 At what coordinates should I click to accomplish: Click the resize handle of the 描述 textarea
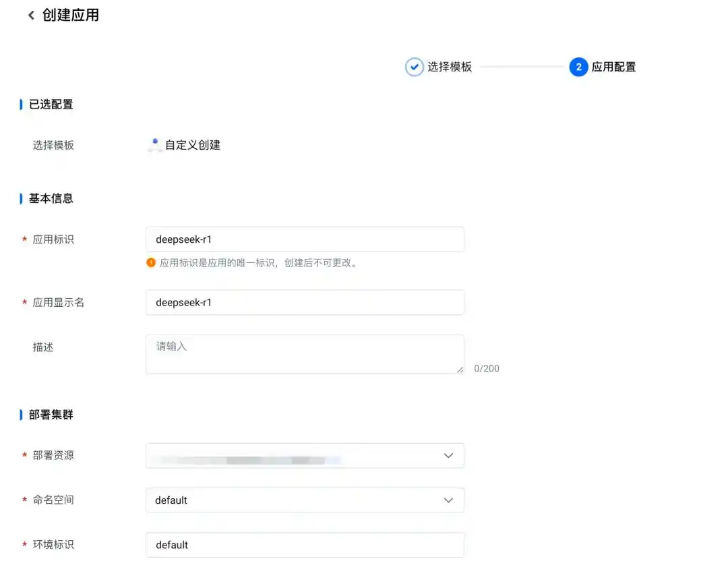pyautogui.click(x=459, y=370)
